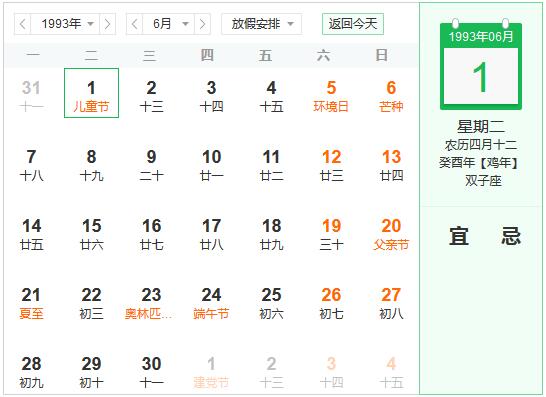
Task: Go to previous month arrow
Action: (134, 24)
